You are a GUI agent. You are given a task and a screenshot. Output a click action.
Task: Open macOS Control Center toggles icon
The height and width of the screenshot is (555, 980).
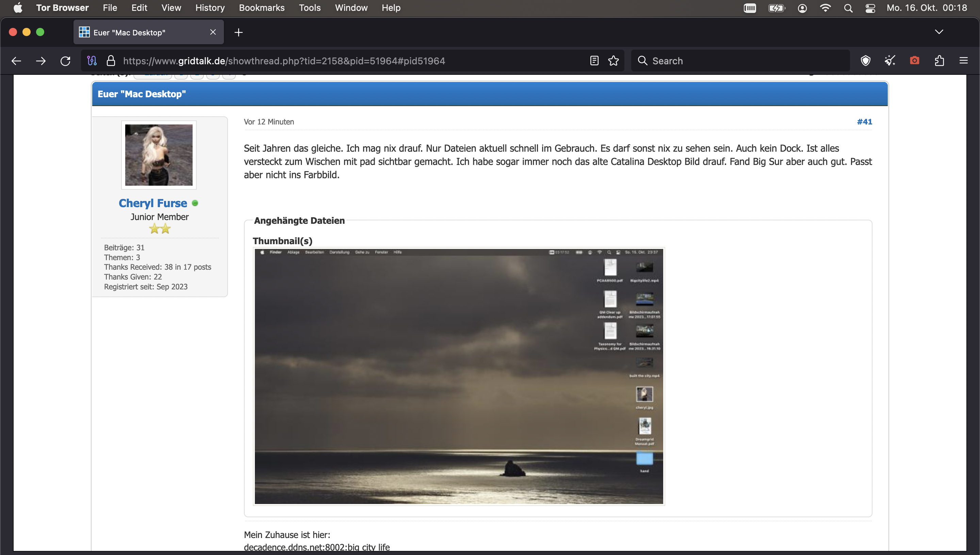point(870,8)
